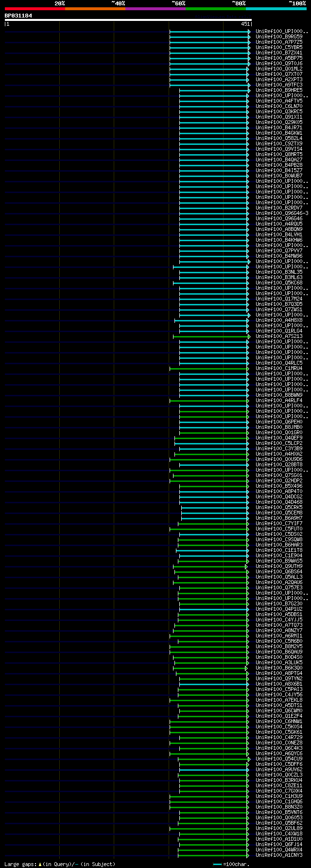Open hit UniRef100_A7S213

coord(279,336)
